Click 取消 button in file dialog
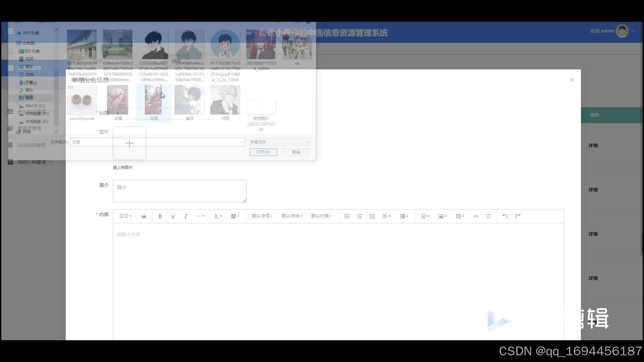 click(x=296, y=152)
